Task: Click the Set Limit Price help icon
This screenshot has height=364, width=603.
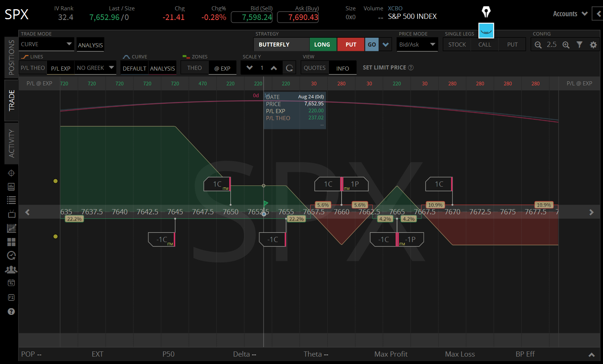Action: click(x=411, y=68)
